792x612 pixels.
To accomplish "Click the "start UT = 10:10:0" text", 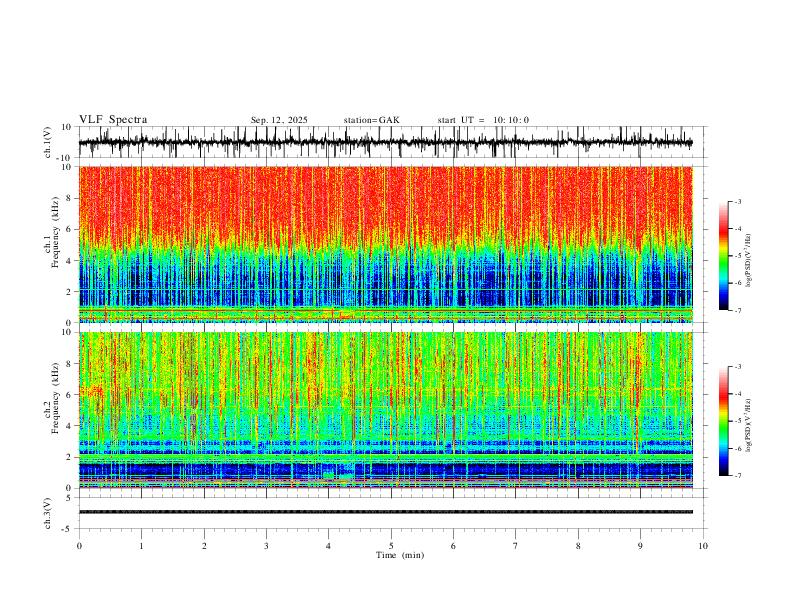I will tap(483, 120).
